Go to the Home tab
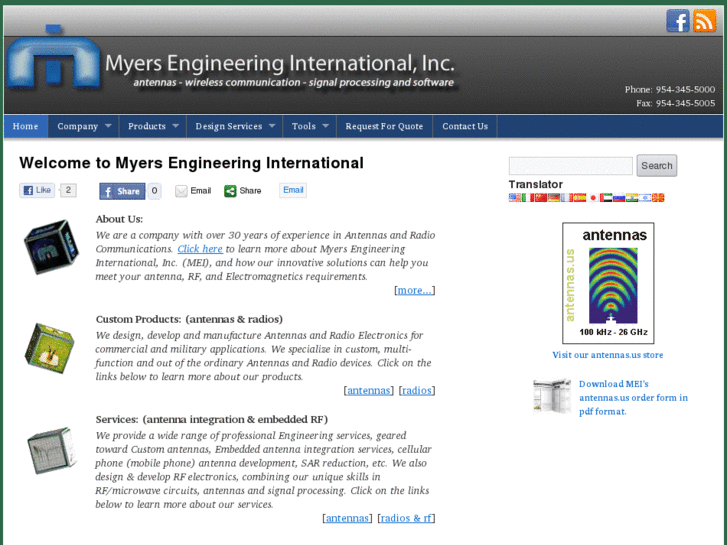 pyautogui.click(x=26, y=126)
